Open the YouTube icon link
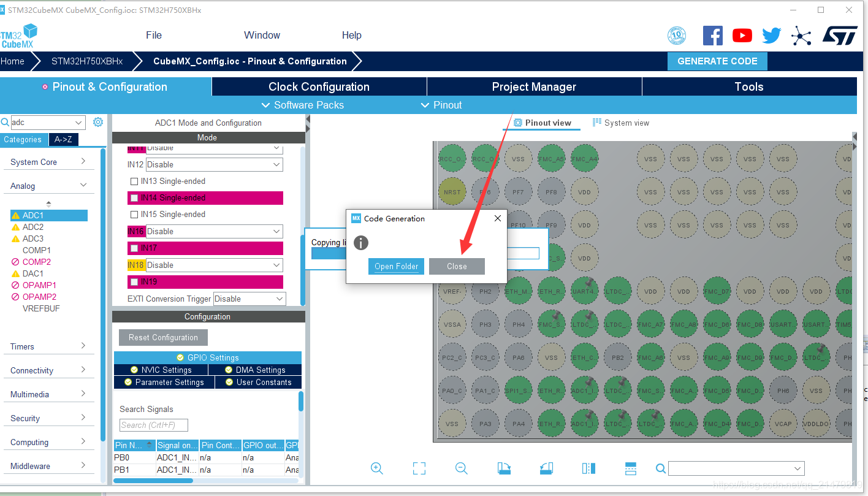This screenshot has height=496, width=868. (x=742, y=36)
